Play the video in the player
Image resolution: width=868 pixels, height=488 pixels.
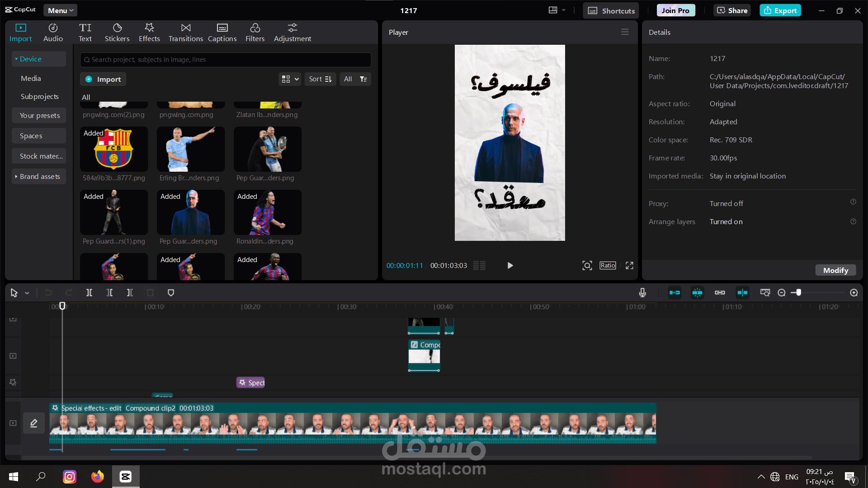coord(510,266)
